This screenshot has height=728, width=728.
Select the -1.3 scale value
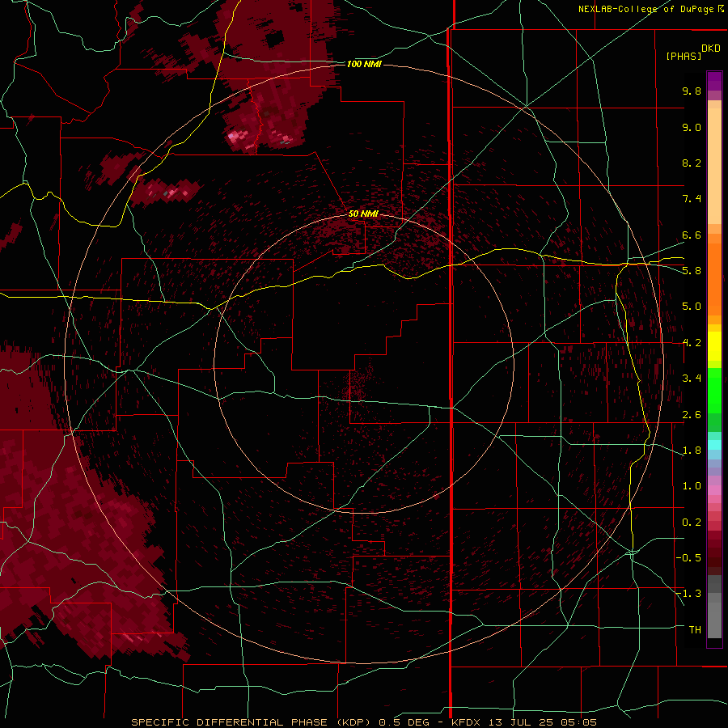(688, 594)
